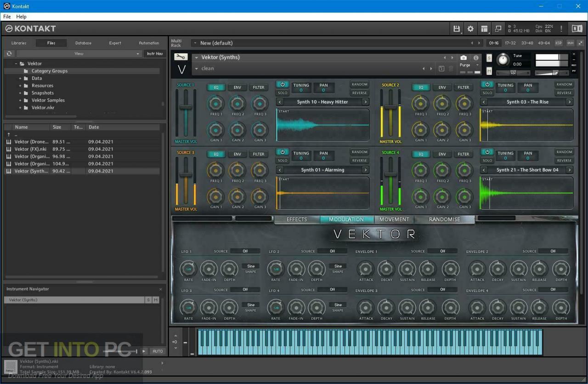
Task: Switch to the Libraries browser tab
Action: [19, 43]
